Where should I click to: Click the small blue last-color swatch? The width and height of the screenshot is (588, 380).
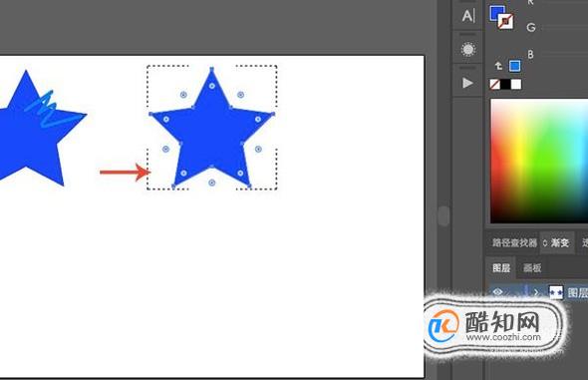pyautogui.click(x=515, y=66)
